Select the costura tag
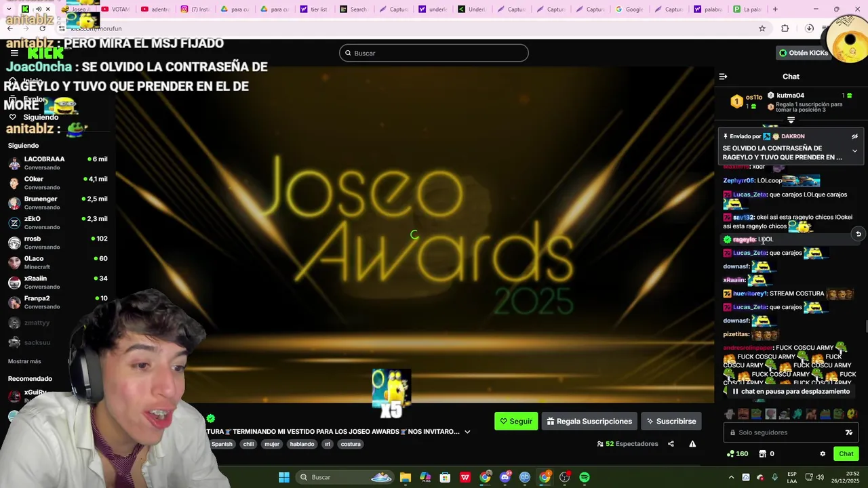 tap(351, 444)
